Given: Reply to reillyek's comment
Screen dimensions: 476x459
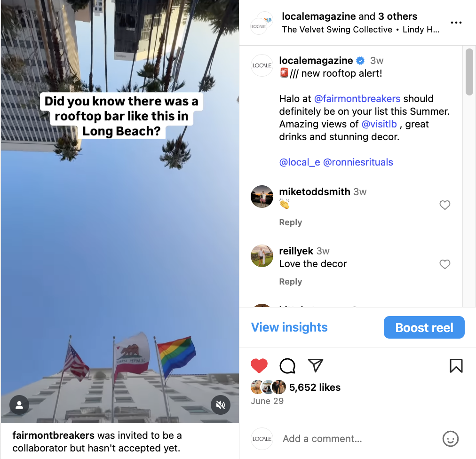Looking at the screenshot, I should [x=291, y=281].
